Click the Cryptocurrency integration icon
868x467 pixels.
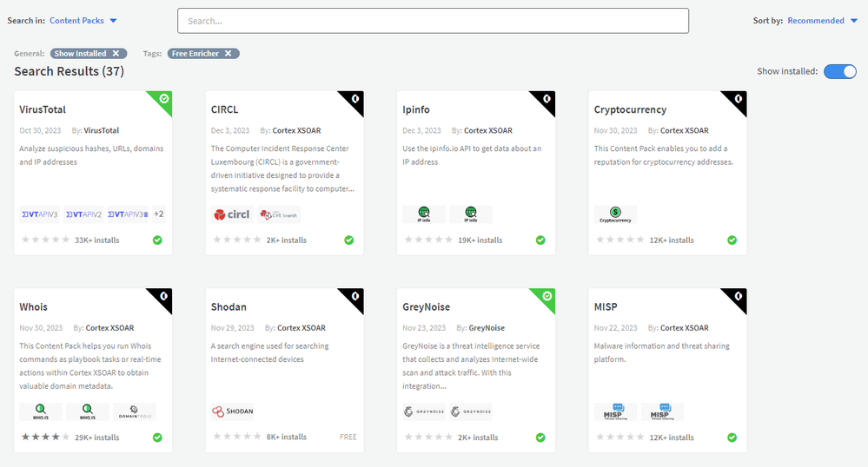point(615,214)
